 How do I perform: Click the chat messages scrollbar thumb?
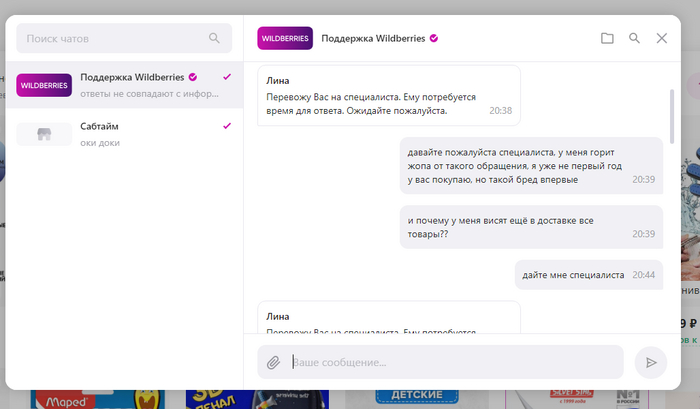[x=672, y=117]
